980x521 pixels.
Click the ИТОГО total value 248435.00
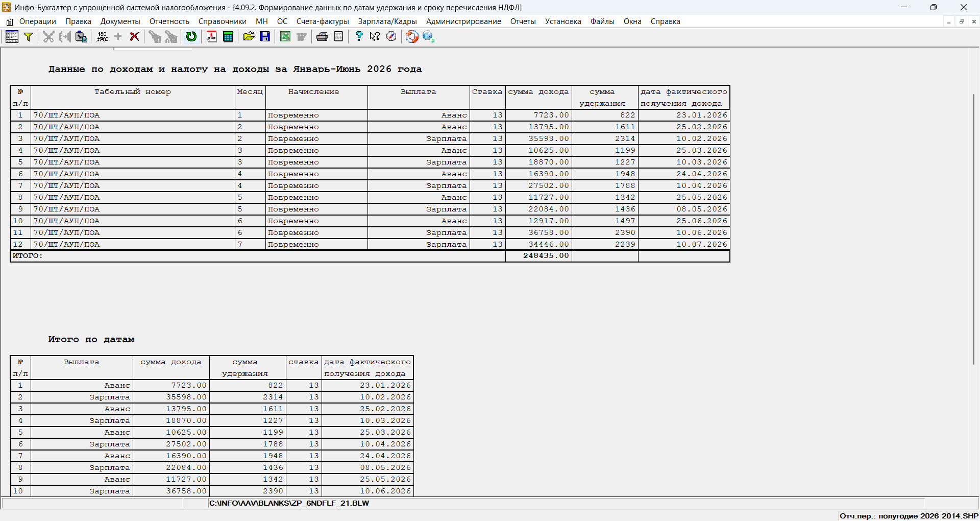pos(546,256)
